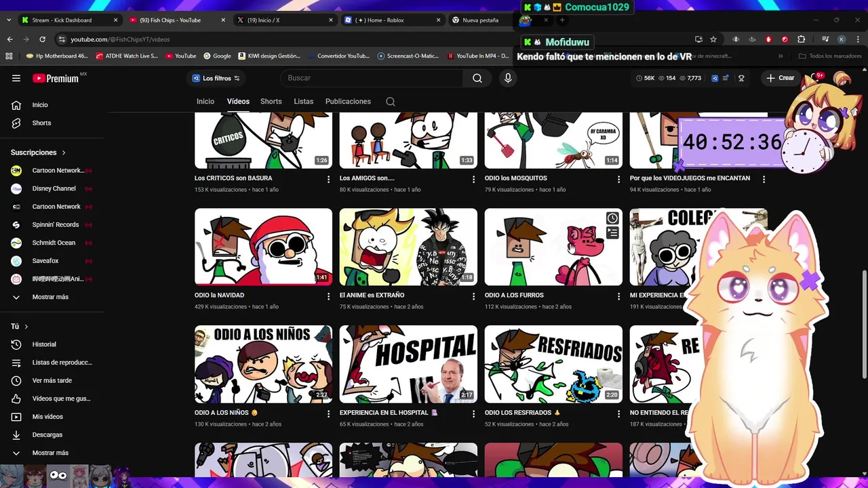Open the browser extensions puzzle icon
The image size is (868, 488).
pos(801,39)
